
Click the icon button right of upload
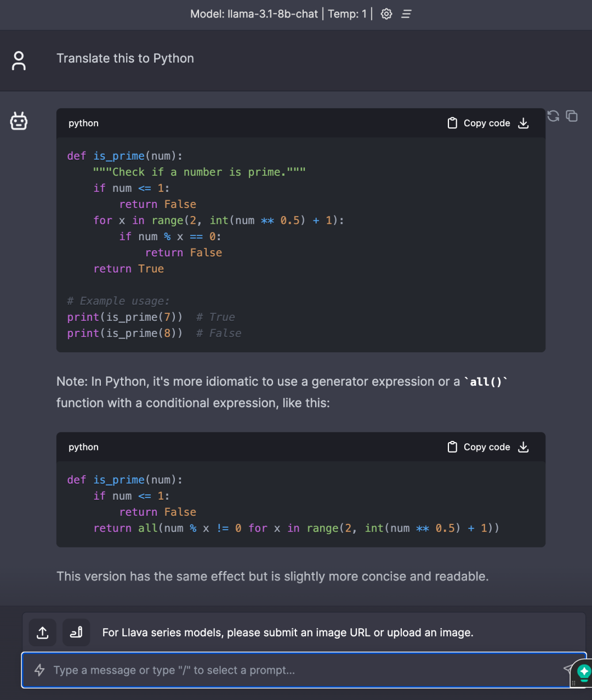(76, 633)
